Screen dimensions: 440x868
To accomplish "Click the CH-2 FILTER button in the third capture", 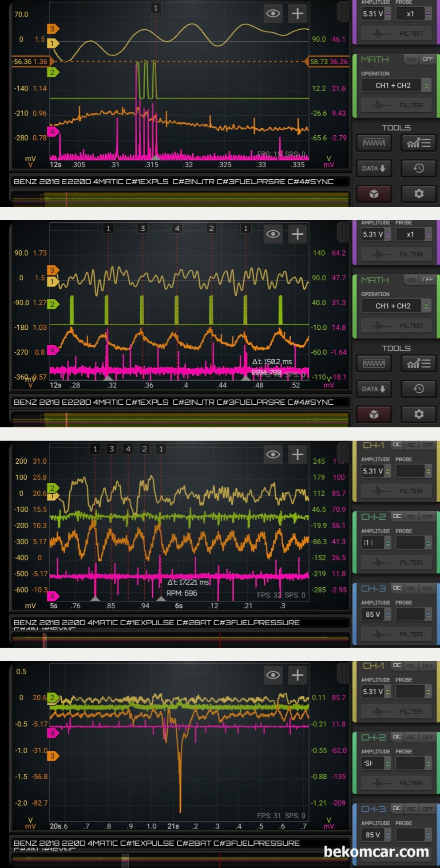I will tap(396, 562).
